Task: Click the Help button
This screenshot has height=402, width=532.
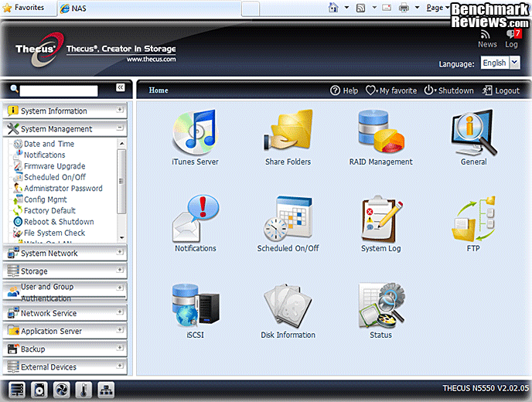Action: [x=344, y=90]
